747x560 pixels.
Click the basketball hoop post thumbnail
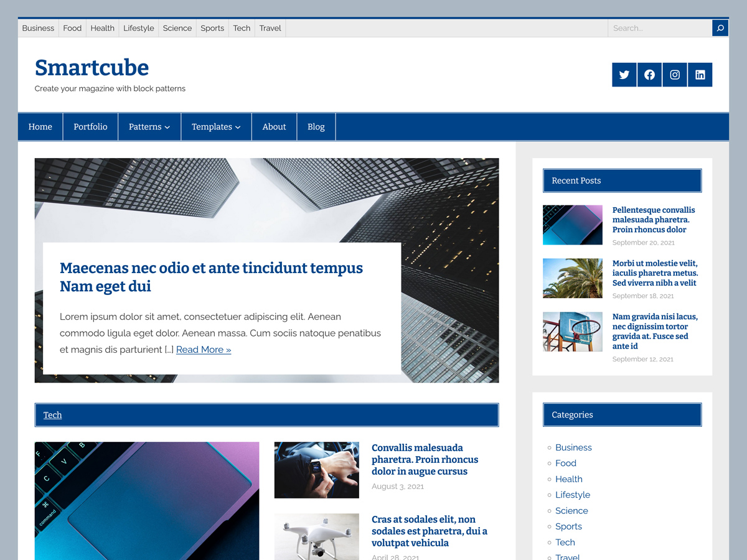[x=572, y=332]
